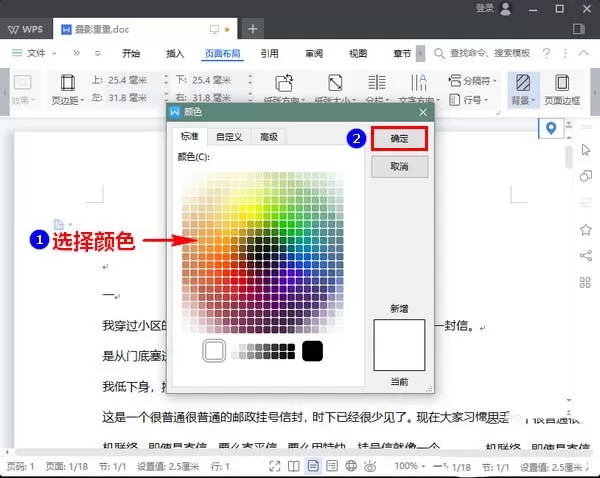Open the fullscreen icon in status bar

pyautogui.click(x=275, y=466)
